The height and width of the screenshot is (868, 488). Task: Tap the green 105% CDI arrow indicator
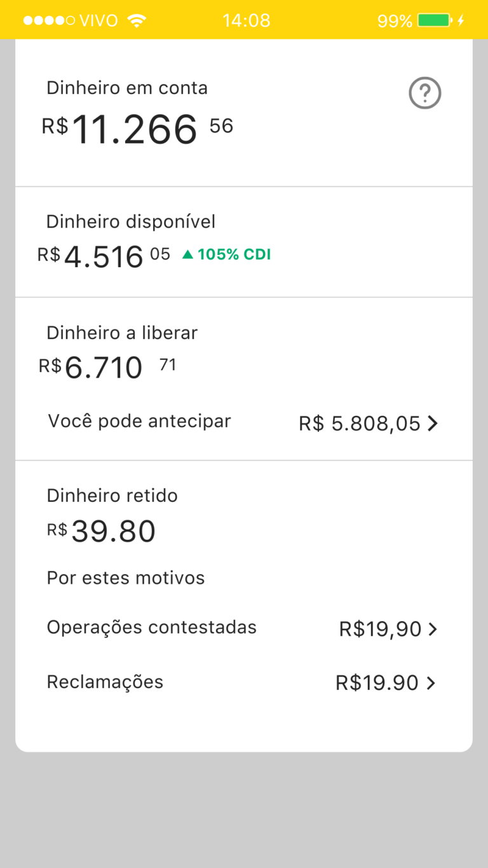187,254
